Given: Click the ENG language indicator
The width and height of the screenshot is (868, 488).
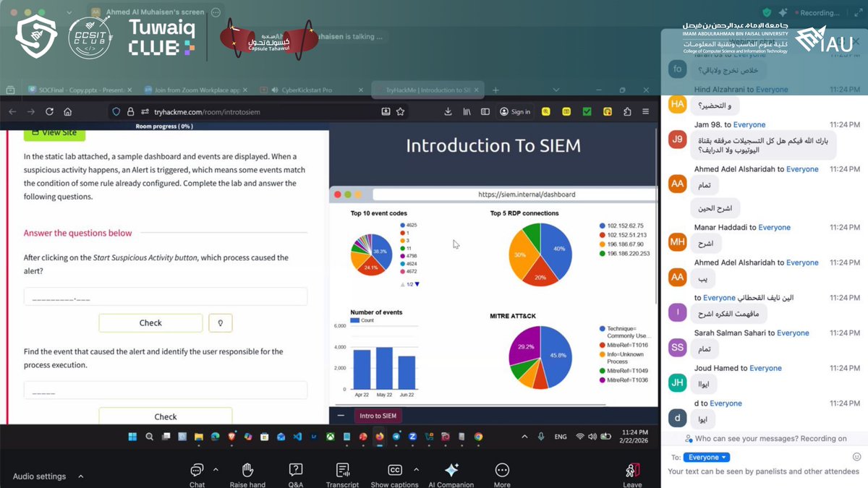Looking at the screenshot, I should (561, 437).
